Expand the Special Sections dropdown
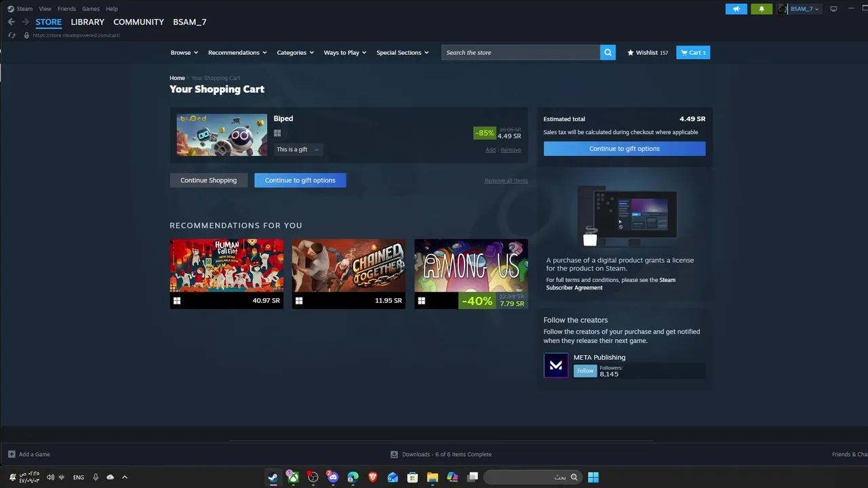 [x=402, y=52]
